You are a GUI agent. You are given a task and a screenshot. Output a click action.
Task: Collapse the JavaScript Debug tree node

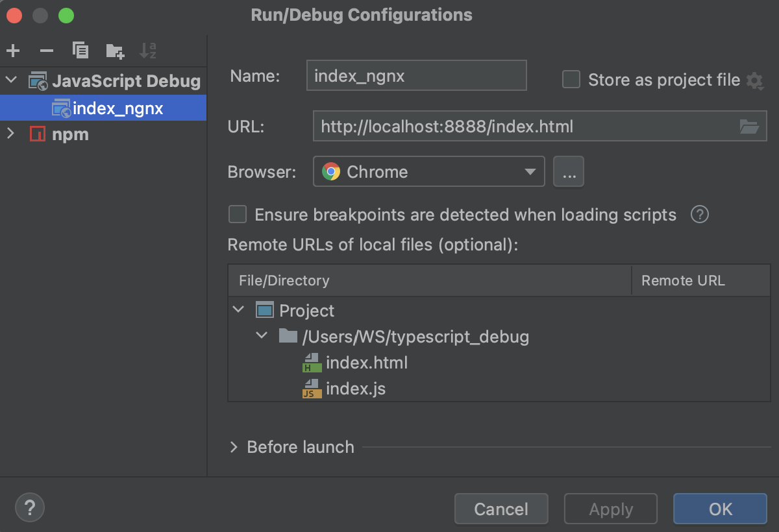click(x=11, y=80)
